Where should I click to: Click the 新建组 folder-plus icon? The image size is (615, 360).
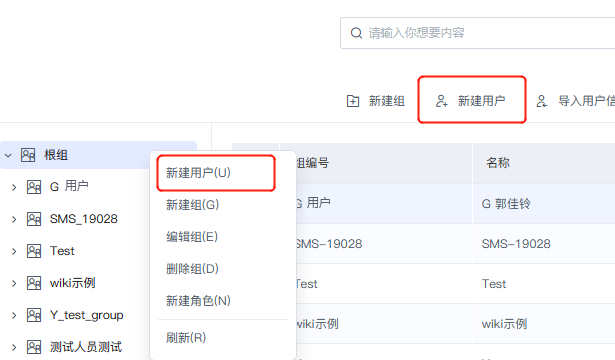(x=353, y=101)
